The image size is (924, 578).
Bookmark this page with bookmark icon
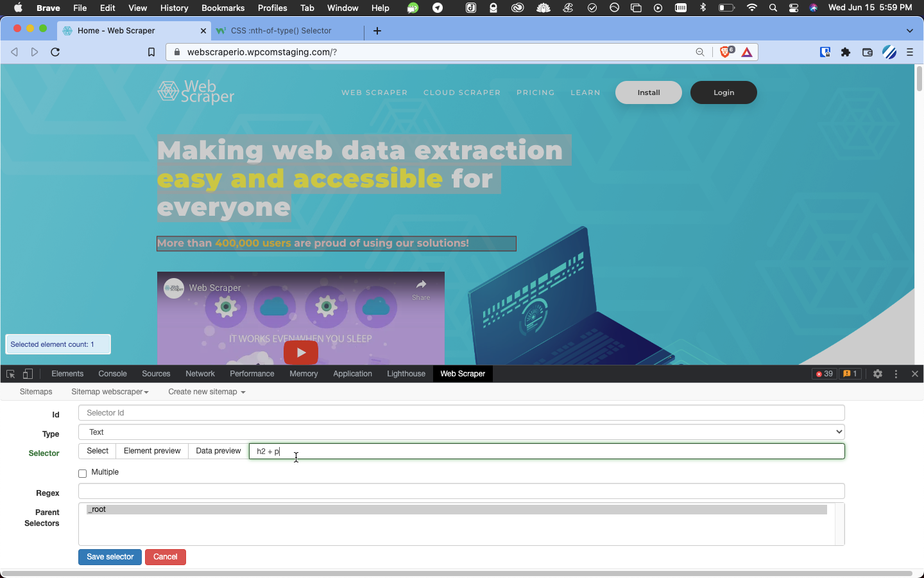[x=151, y=52]
